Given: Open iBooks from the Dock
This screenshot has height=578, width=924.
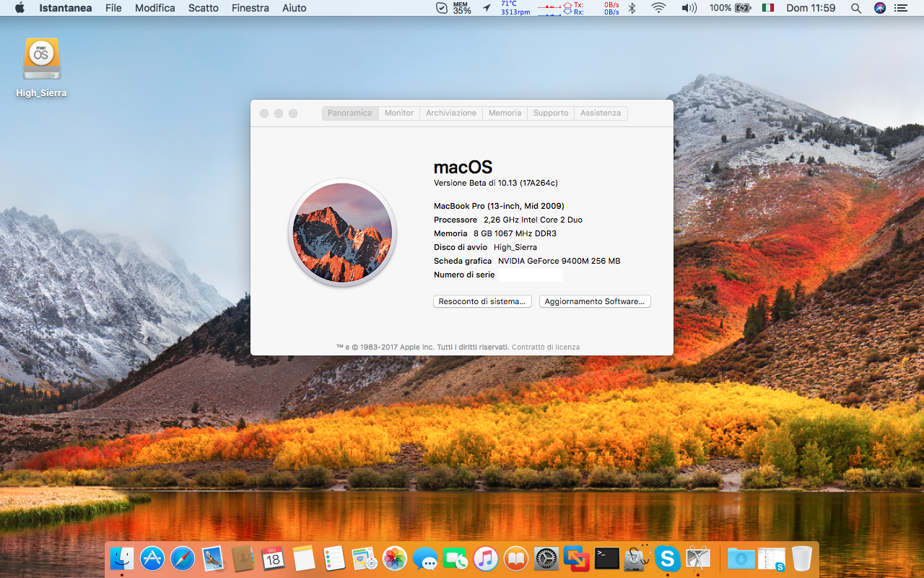Looking at the screenshot, I should point(516,558).
